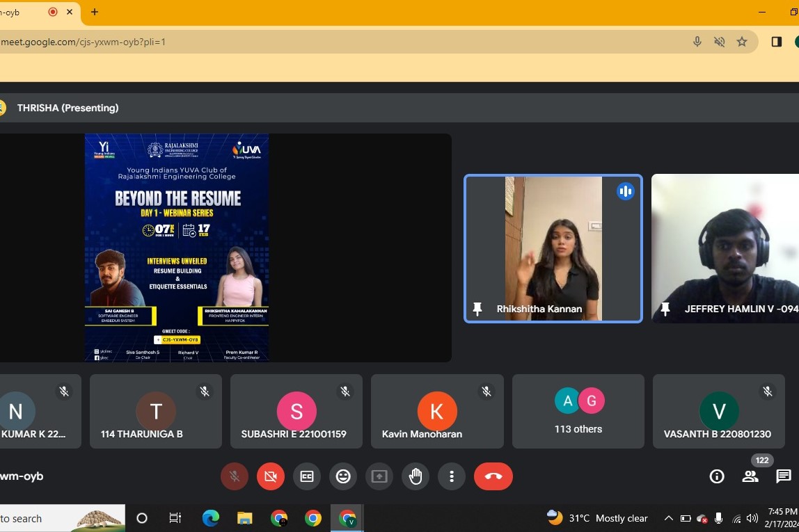Open a new browser tab
799x532 pixels.
point(94,12)
